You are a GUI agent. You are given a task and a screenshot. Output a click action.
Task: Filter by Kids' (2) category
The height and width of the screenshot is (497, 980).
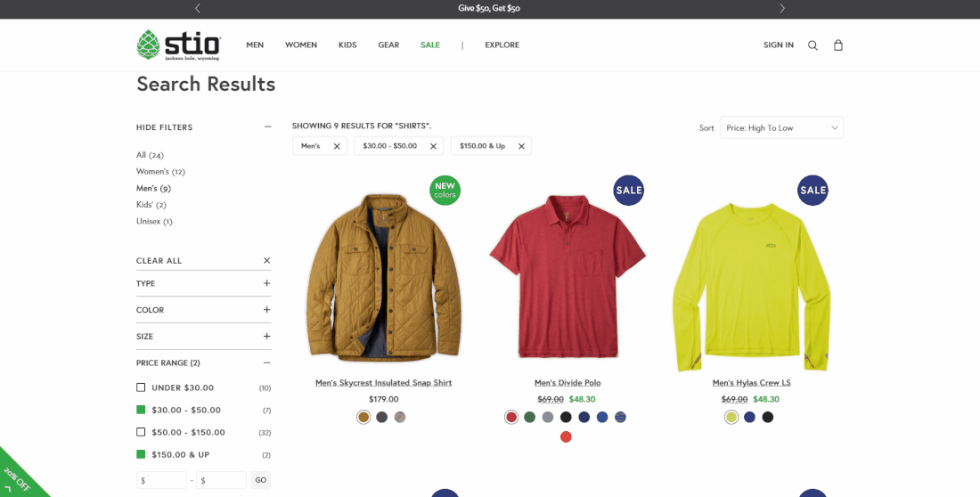[x=151, y=205]
